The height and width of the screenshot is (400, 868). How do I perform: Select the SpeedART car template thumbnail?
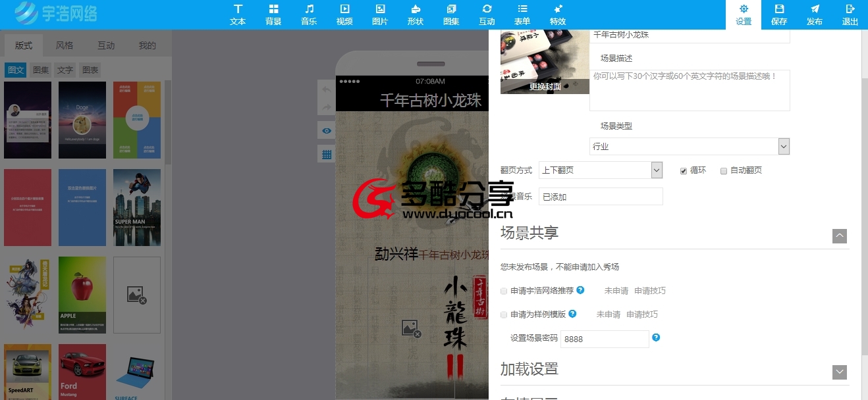(28, 372)
